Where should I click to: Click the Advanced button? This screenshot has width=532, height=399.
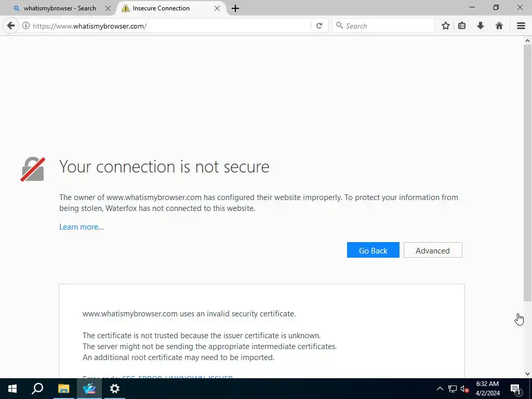click(433, 250)
